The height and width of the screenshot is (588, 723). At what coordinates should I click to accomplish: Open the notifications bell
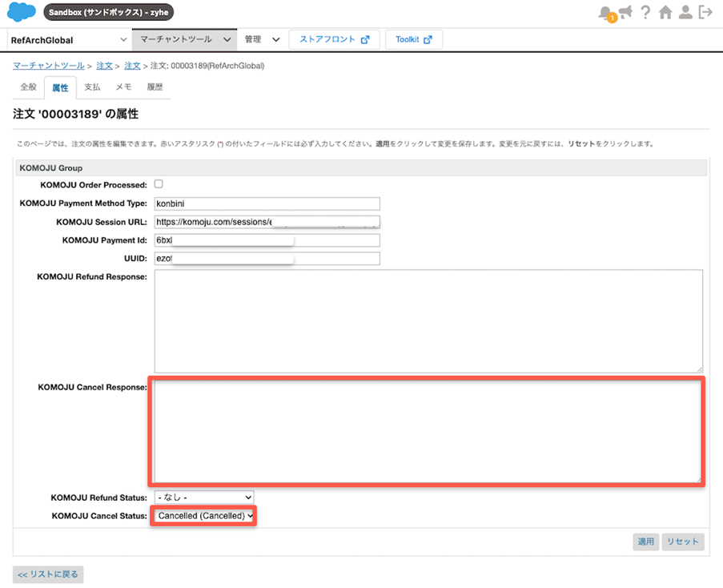click(605, 13)
